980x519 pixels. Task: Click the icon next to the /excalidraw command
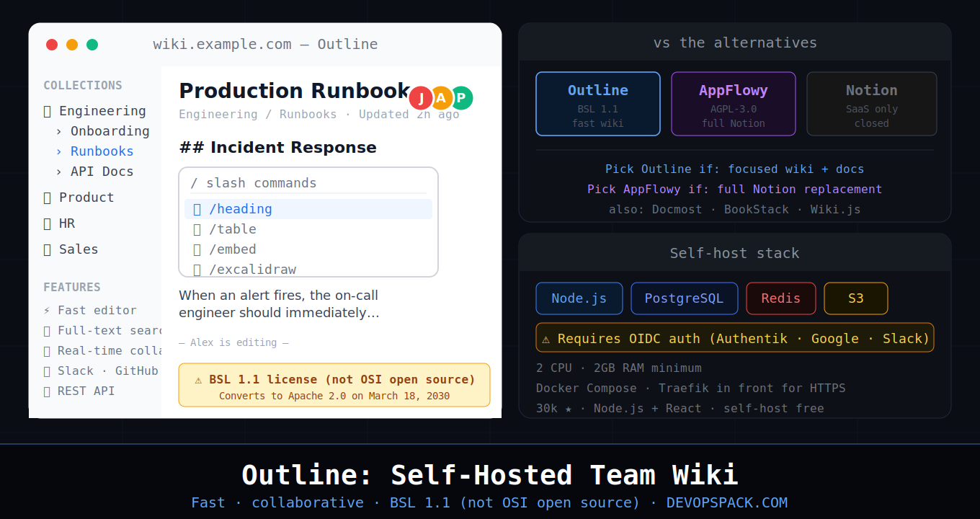coord(197,270)
